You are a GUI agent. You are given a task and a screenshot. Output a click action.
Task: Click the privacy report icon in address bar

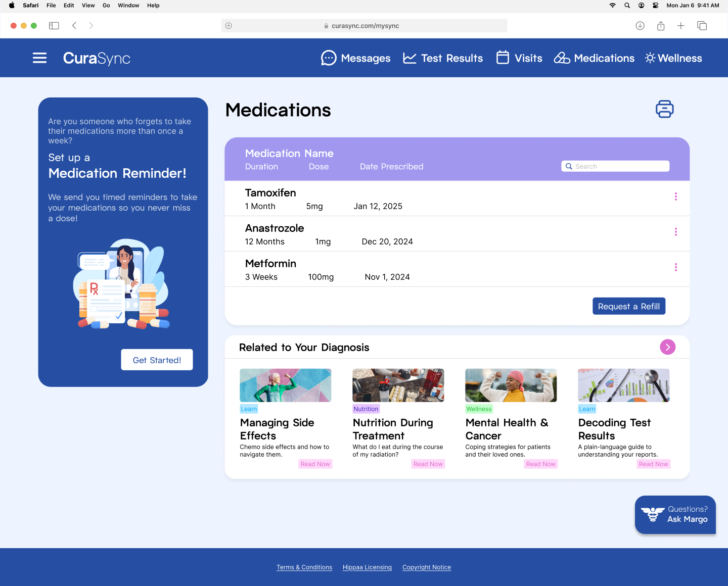coord(229,26)
